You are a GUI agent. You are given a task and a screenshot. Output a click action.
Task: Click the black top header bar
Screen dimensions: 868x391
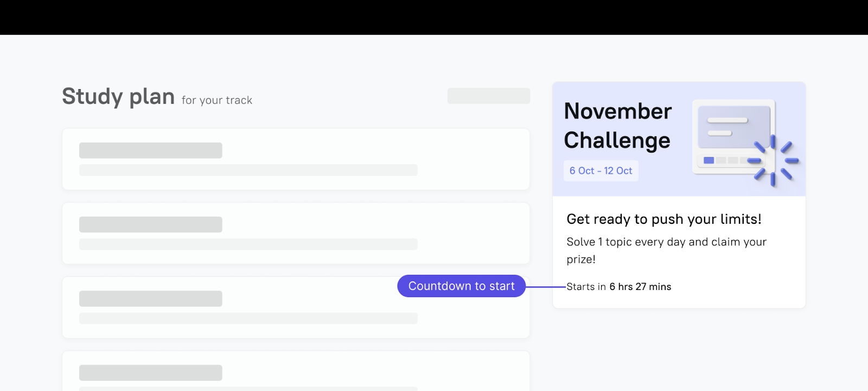click(434, 17)
